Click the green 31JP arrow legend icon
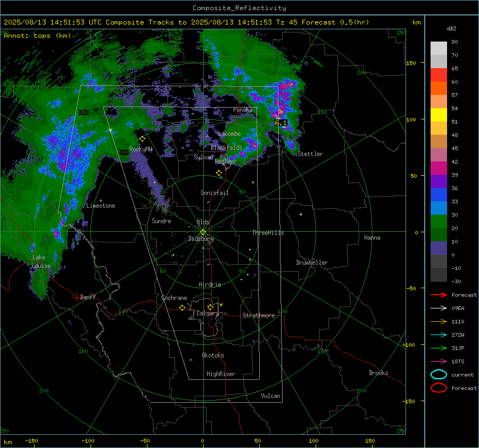 [x=439, y=348]
